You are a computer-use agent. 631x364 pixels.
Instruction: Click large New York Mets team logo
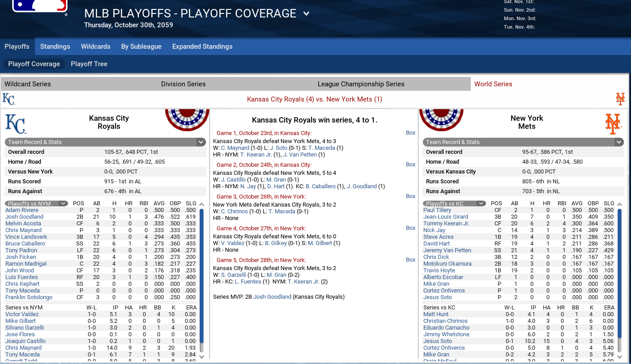613,124
